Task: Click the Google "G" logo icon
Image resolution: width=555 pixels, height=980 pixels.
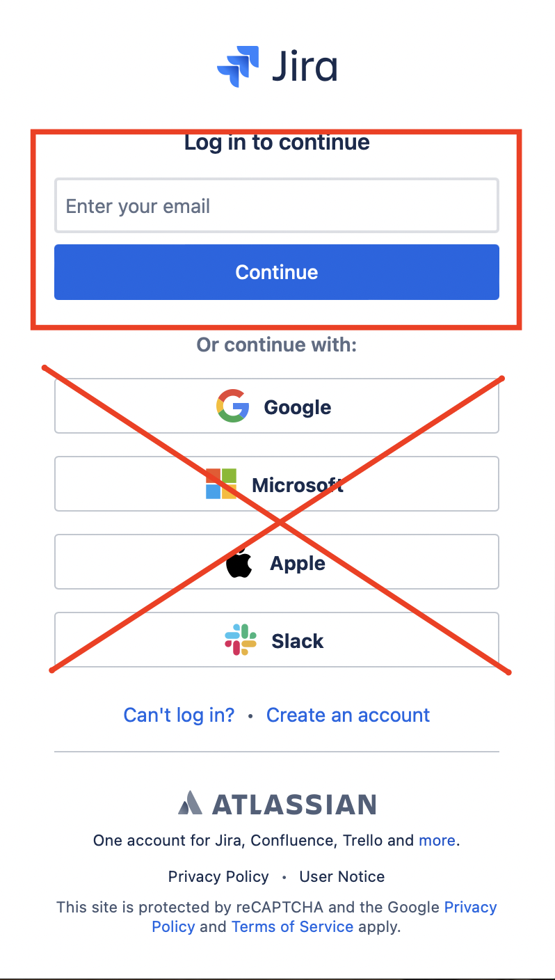Action: click(x=232, y=406)
